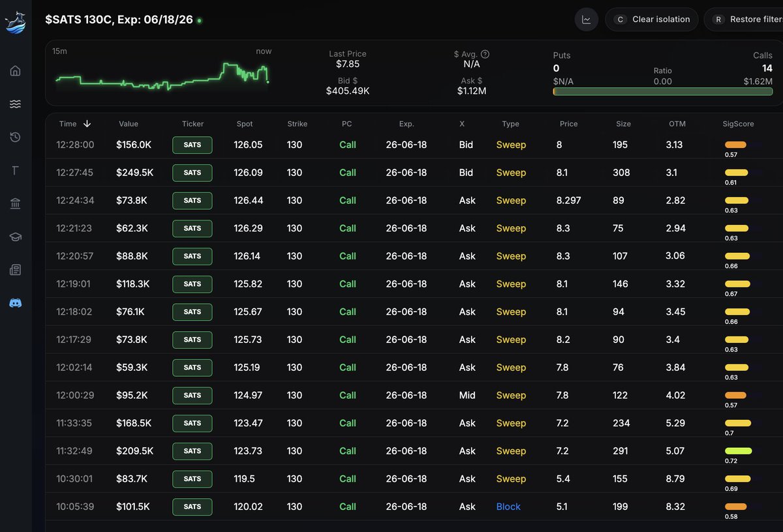Sort by Strike column header
This screenshot has width=783, height=532.
tap(297, 124)
